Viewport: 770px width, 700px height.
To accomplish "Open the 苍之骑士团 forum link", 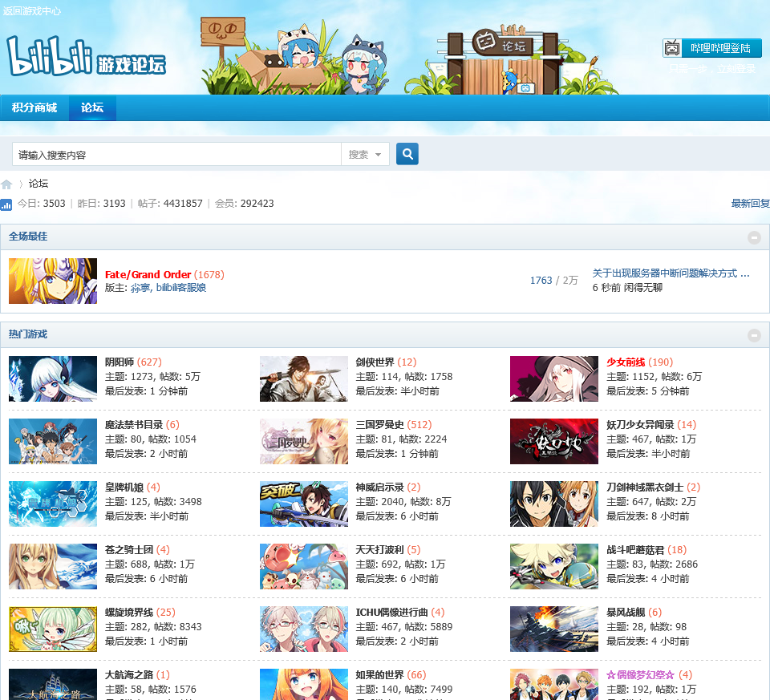I will click(x=129, y=549).
